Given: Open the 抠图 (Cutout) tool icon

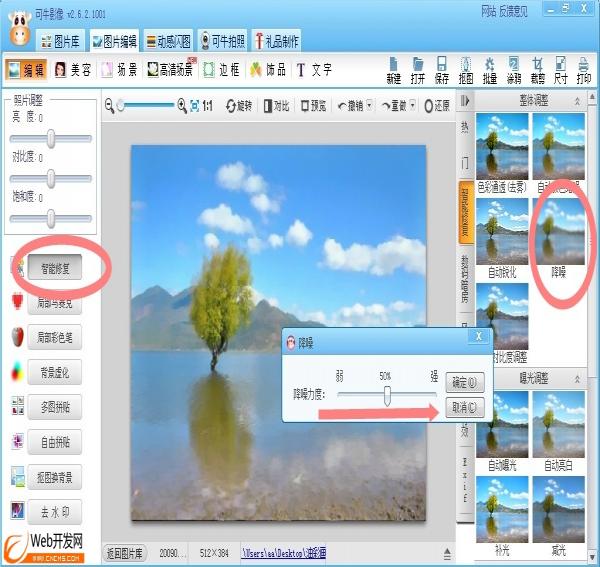Looking at the screenshot, I should [465, 70].
